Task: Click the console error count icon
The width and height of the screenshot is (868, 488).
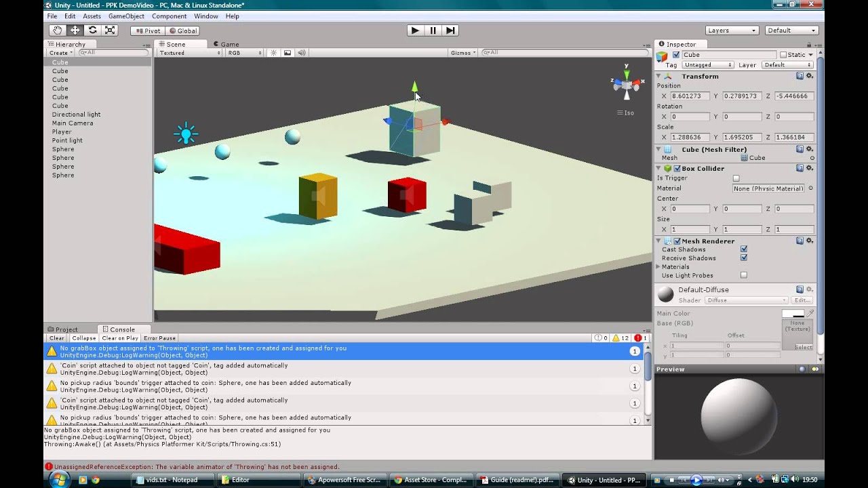Action: (x=642, y=338)
